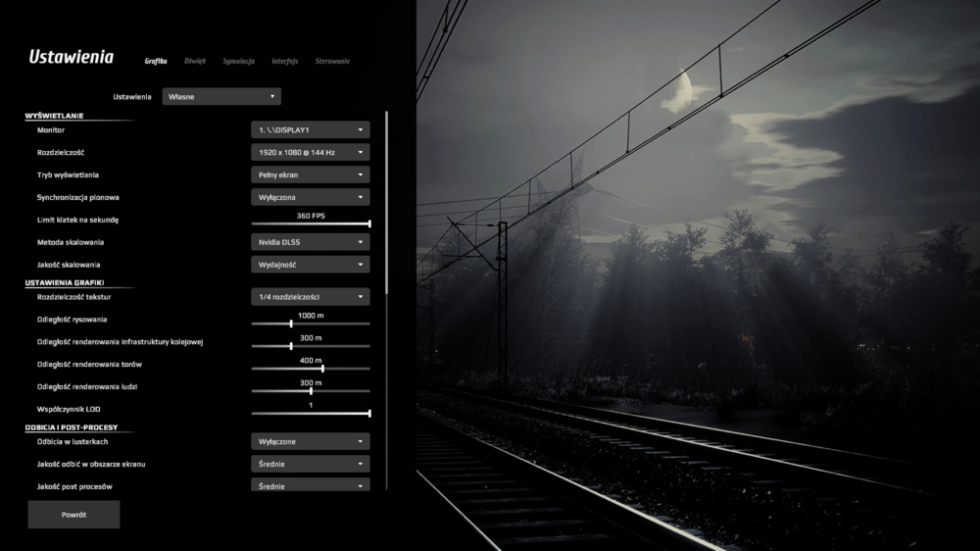Switch to the Dźwięk tab

tap(195, 61)
